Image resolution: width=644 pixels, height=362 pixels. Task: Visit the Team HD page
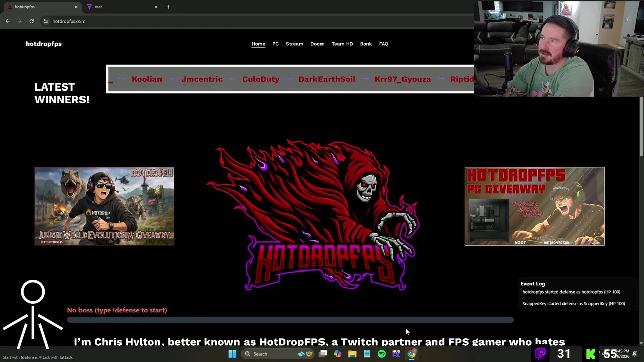click(x=342, y=44)
